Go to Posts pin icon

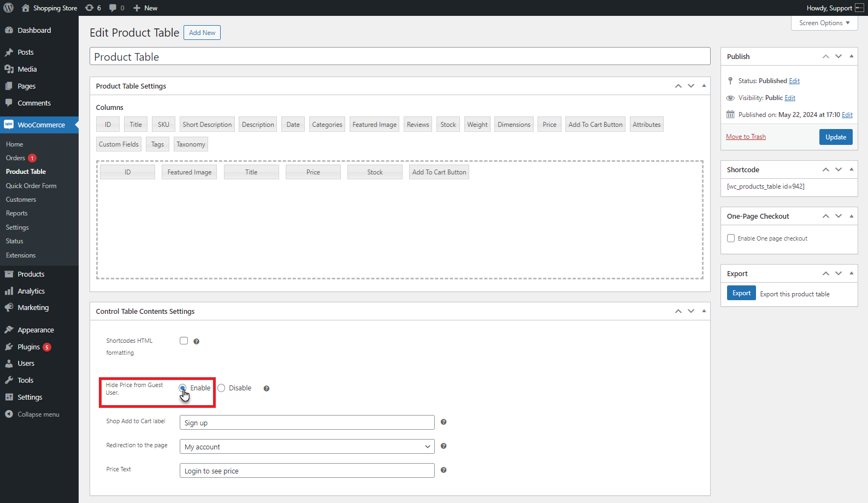[9, 52]
